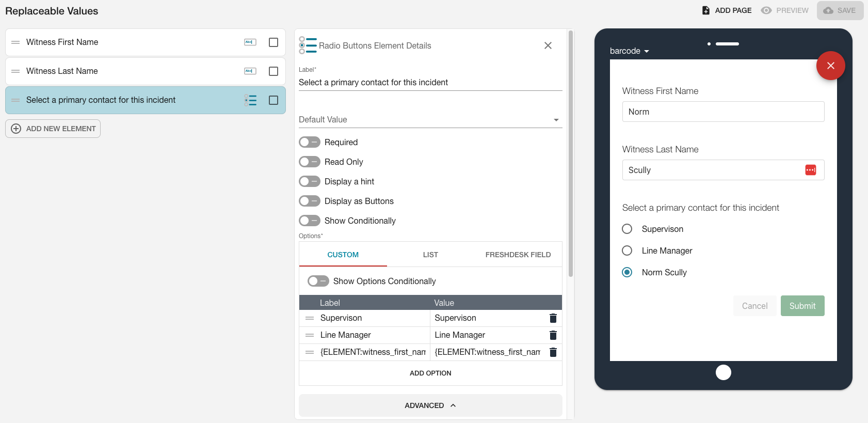Tick the Witness First Name checkbox

pos(274,42)
